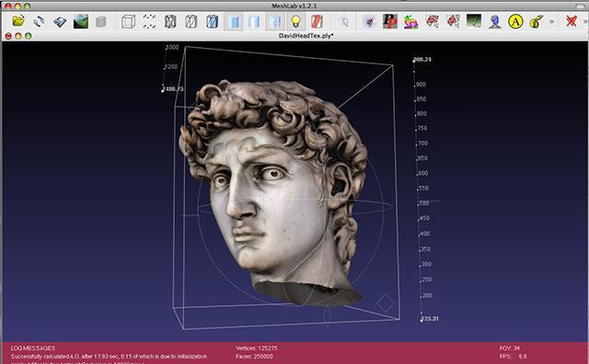Switch to wireframe render mode
589x364 pixels.
170,21
